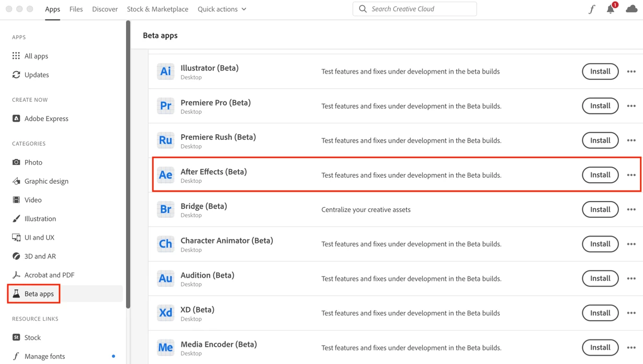
Task: Click the Media Encoder (Beta) icon
Action: coord(166,347)
